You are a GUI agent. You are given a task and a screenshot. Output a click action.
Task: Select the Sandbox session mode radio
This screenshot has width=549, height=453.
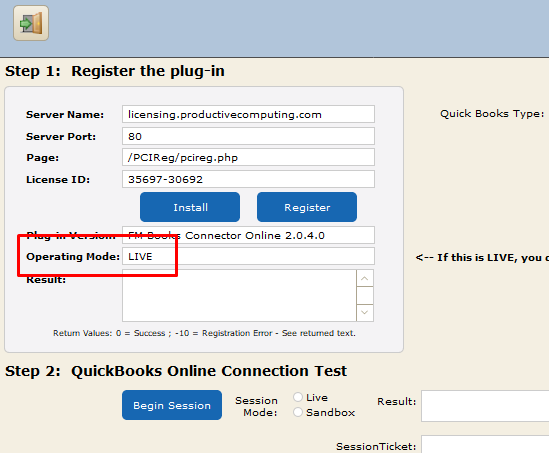pos(298,412)
